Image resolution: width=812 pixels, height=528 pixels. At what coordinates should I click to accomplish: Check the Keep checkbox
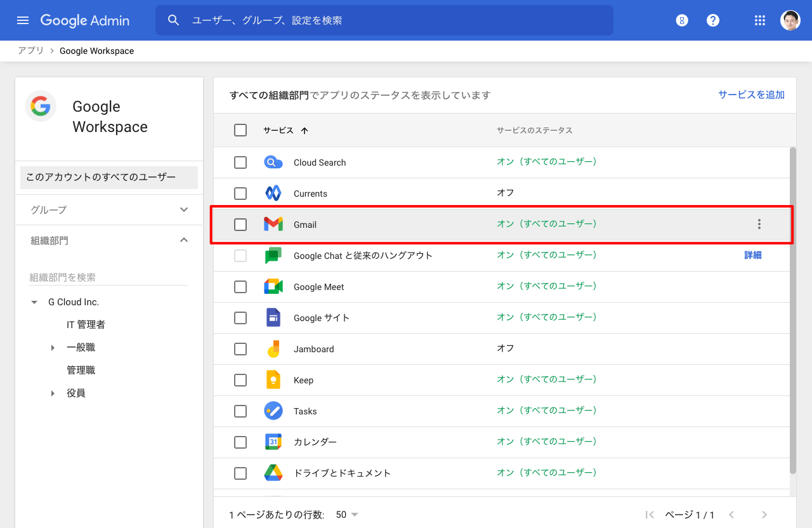tap(240, 380)
